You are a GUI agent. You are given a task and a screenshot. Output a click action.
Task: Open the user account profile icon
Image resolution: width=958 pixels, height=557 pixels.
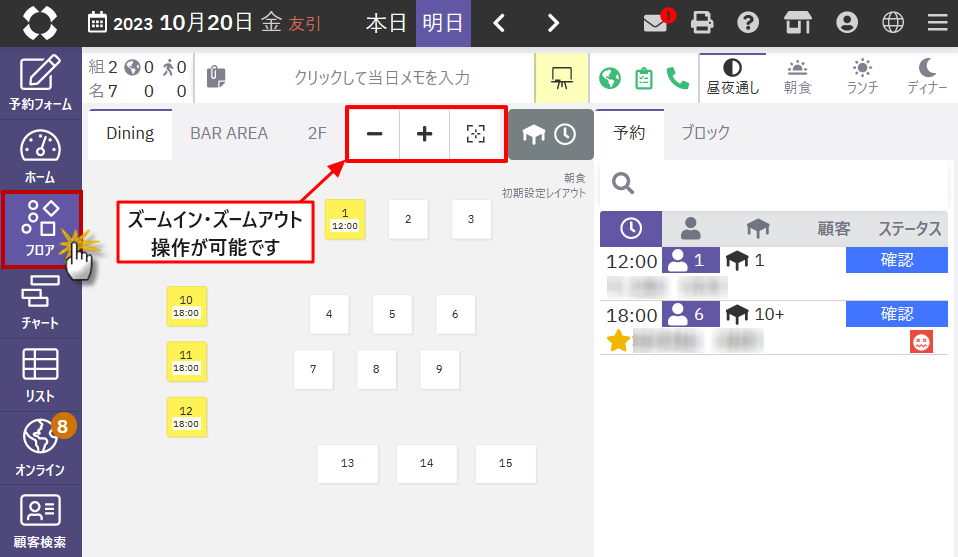[847, 23]
